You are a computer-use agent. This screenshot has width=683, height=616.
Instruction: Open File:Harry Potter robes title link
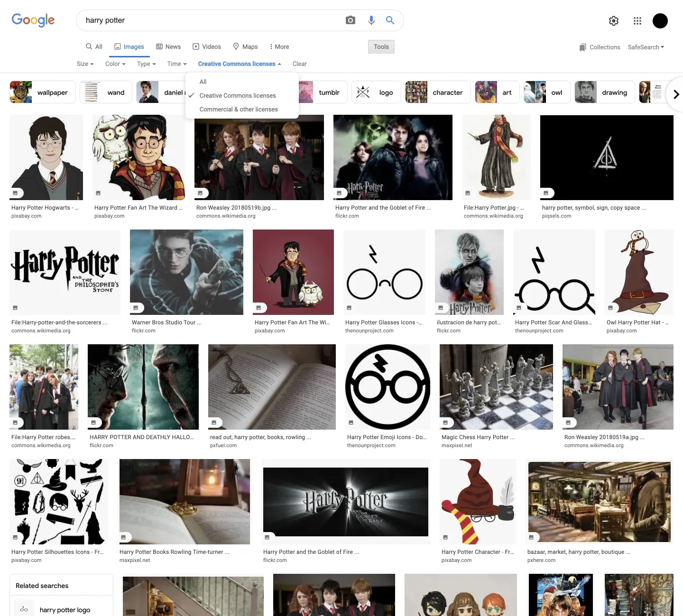tap(44, 437)
